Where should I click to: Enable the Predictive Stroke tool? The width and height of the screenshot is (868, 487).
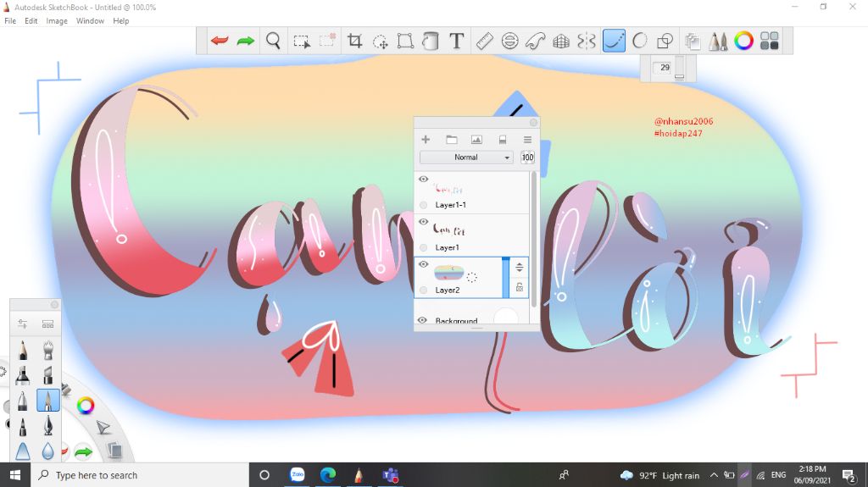click(x=639, y=41)
